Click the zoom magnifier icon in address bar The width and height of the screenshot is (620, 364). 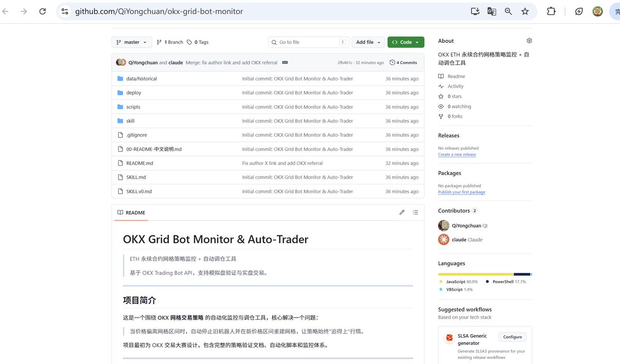click(508, 11)
